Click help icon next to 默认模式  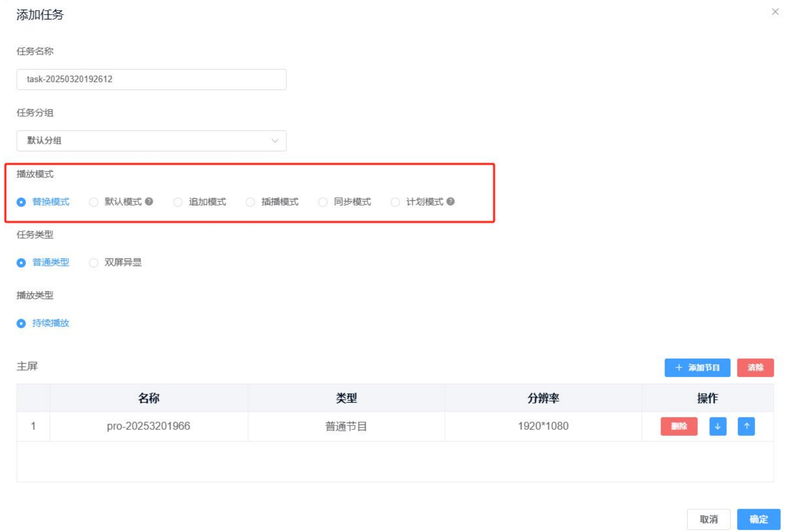149,201
